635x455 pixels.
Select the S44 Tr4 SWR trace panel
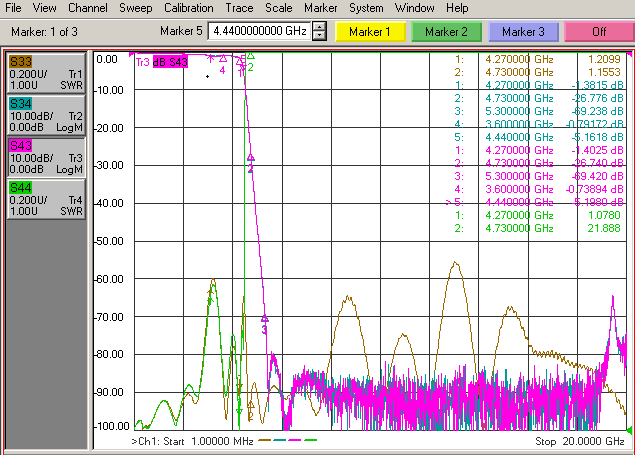[x=46, y=200]
